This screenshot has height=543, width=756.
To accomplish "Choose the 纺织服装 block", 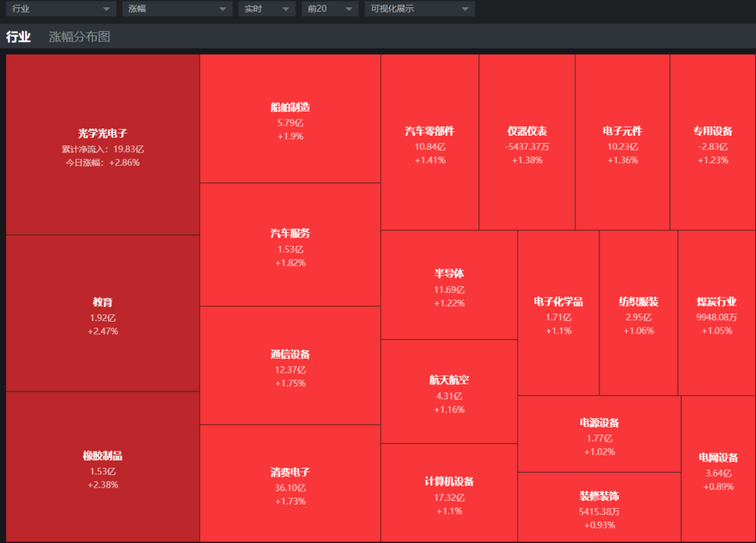I will 639,313.
